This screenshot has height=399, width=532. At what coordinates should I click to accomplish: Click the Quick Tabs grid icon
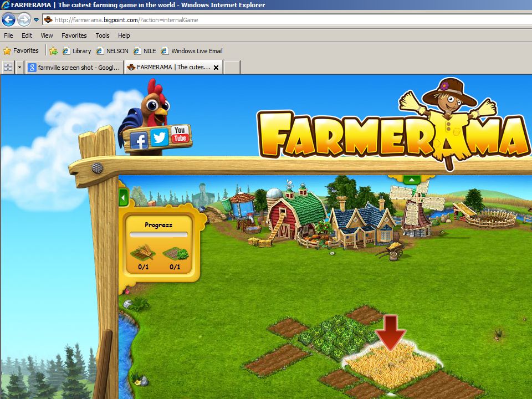pos(8,67)
